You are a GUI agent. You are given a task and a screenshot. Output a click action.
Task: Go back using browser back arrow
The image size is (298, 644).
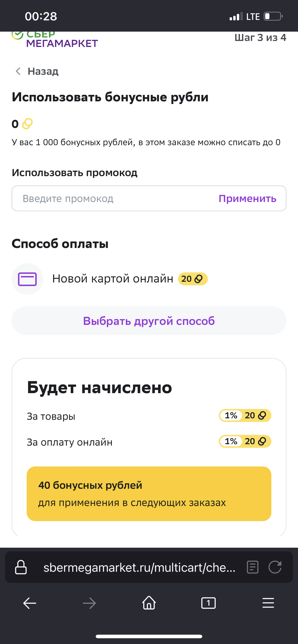pos(30,603)
